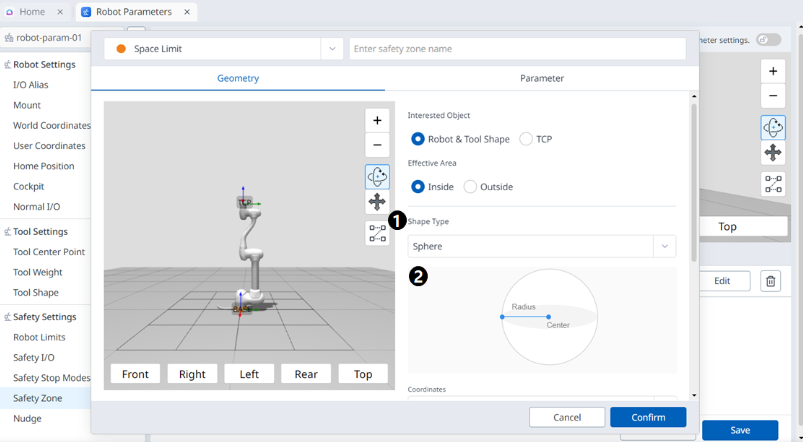Open the Shape Type Sphere dropdown
Viewport: 803px width, 442px height.
541,246
